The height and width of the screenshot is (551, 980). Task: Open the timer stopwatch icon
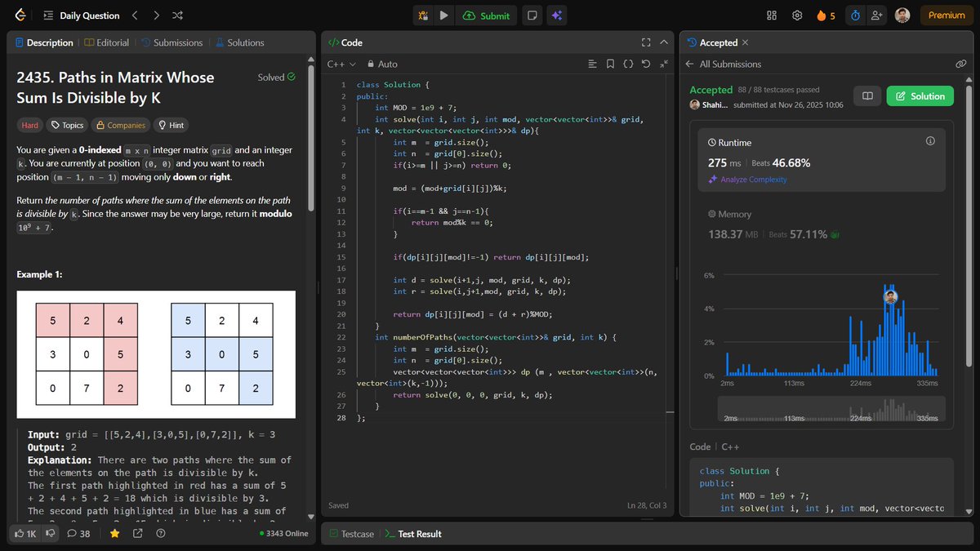click(854, 15)
